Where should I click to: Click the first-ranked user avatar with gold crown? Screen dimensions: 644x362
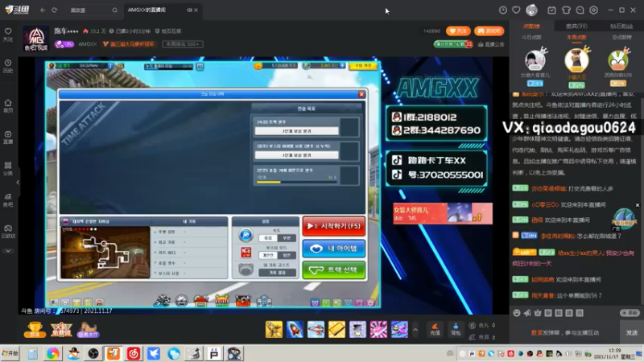tap(576, 60)
